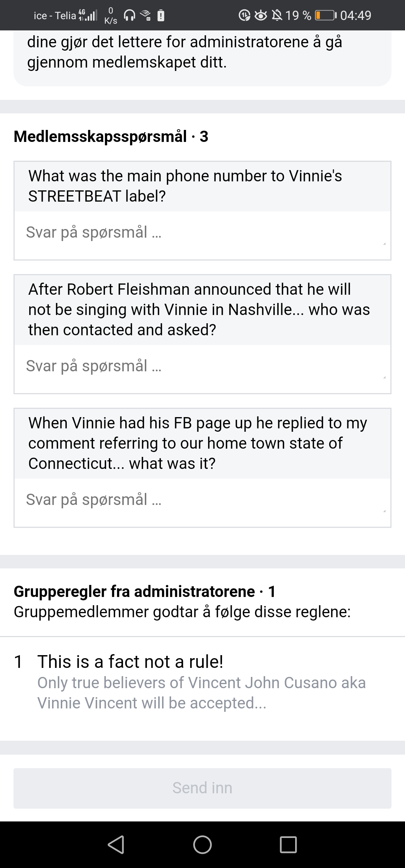Tap the muted bell notification icon
Image resolution: width=405 pixels, height=868 pixels.
(x=277, y=15)
